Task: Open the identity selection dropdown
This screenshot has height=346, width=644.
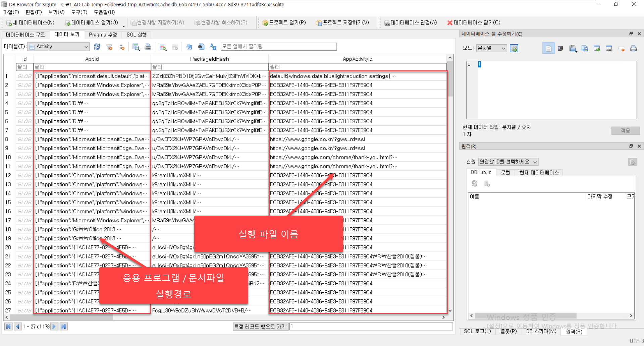Action: point(508,162)
